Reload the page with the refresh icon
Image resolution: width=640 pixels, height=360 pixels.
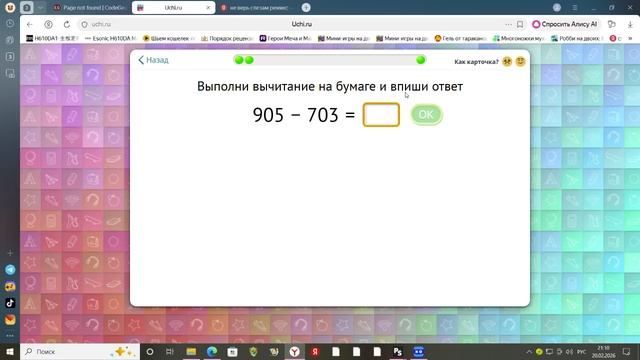click(x=67, y=24)
